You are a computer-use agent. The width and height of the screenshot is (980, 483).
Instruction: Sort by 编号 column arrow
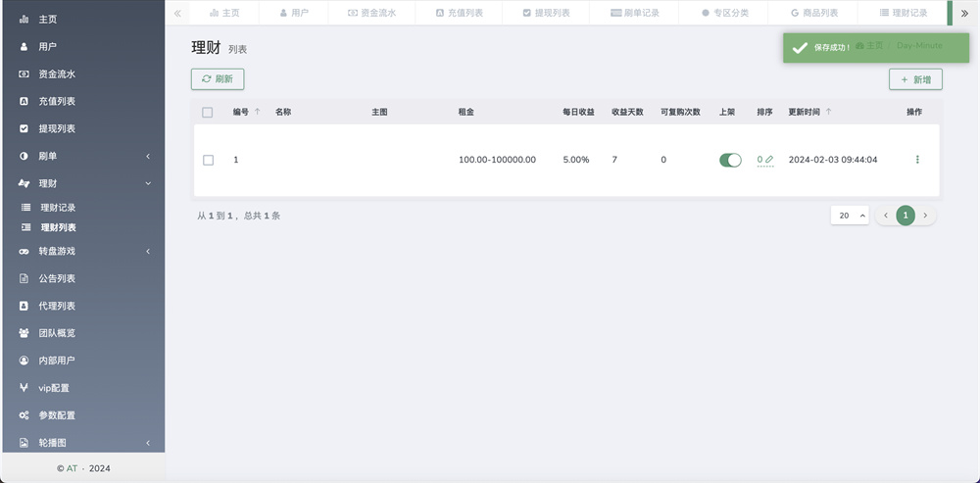[258, 112]
